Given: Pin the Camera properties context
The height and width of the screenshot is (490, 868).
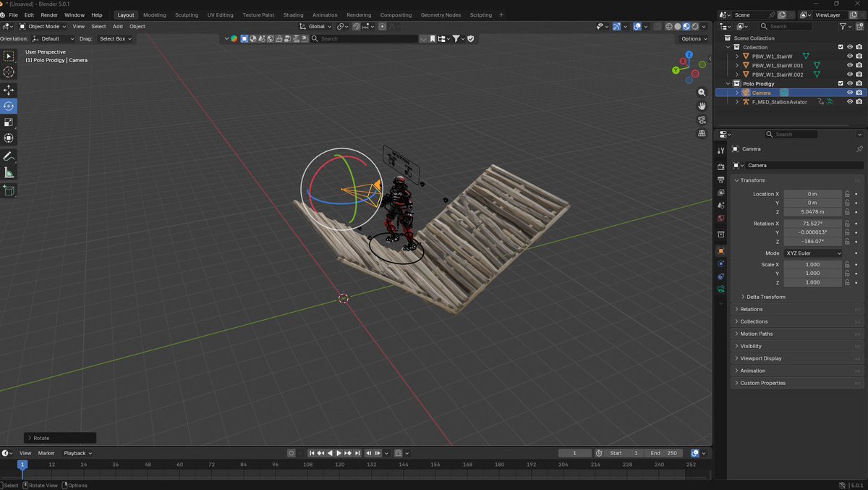Looking at the screenshot, I should (x=859, y=148).
